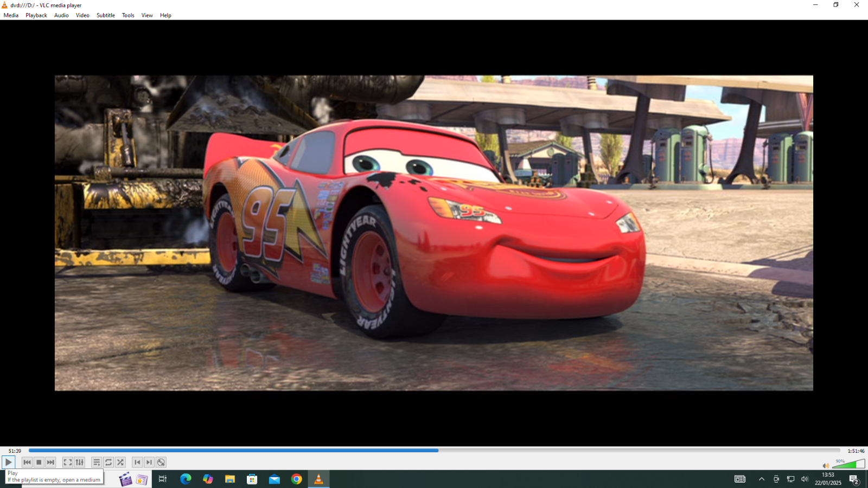This screenshot has width=868, height=488.
Task: Click the VLC cone icon in title bar
Action: (5, 5)
